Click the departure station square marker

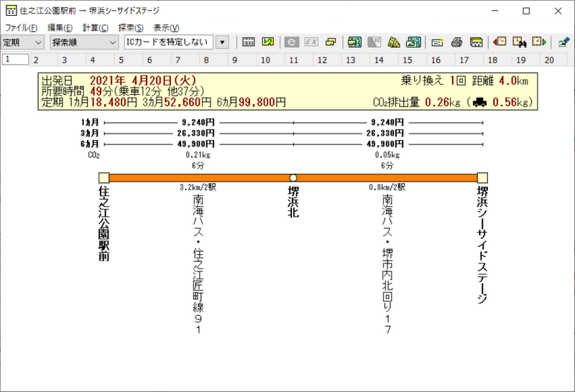pyautogui.click(x=103, y=178)
